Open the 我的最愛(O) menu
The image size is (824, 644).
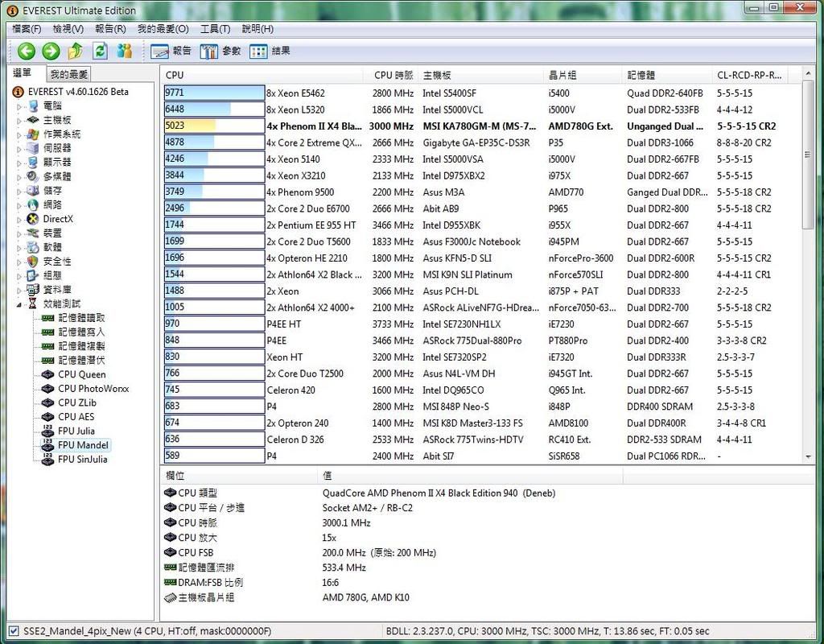163,29
